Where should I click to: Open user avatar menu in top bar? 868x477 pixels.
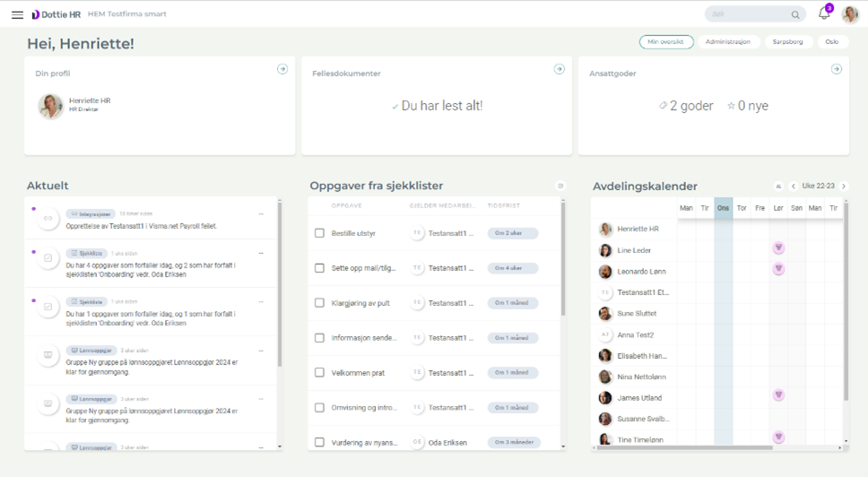(849, 14)
